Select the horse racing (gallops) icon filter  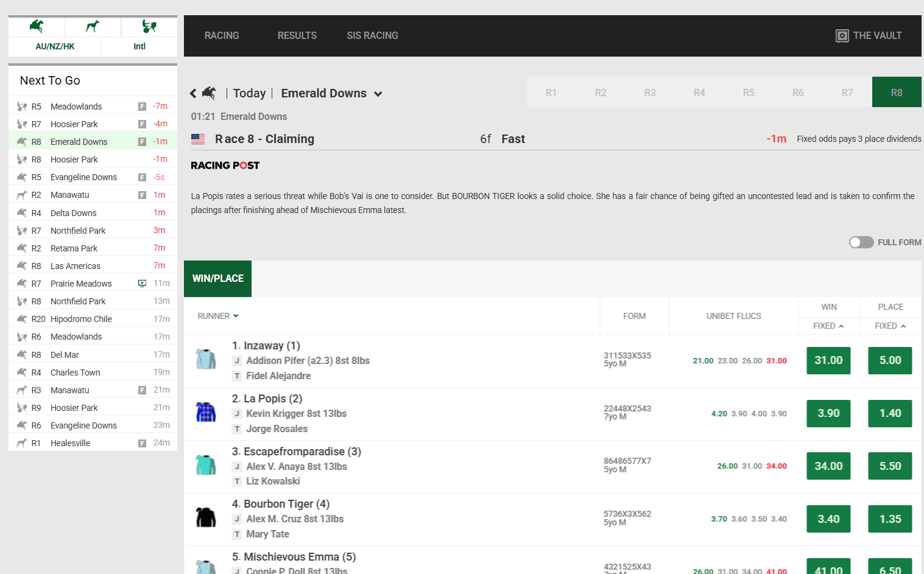[37, 26]
